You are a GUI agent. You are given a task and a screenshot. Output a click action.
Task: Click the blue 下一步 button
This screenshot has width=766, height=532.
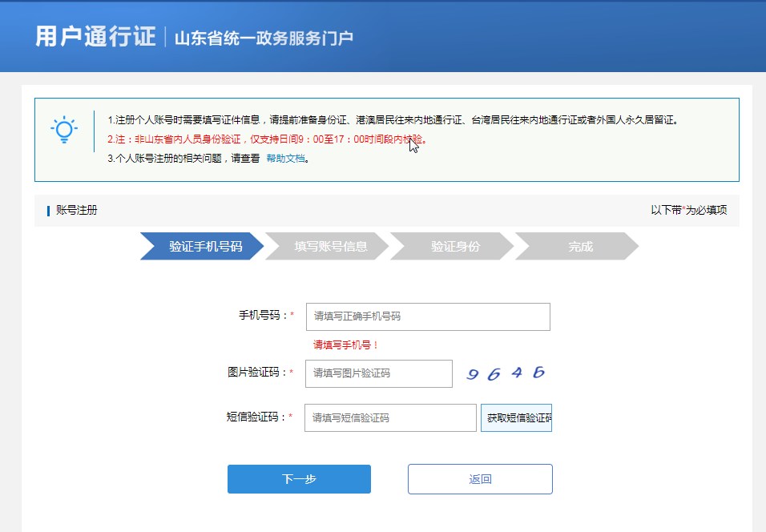(299, 479)
